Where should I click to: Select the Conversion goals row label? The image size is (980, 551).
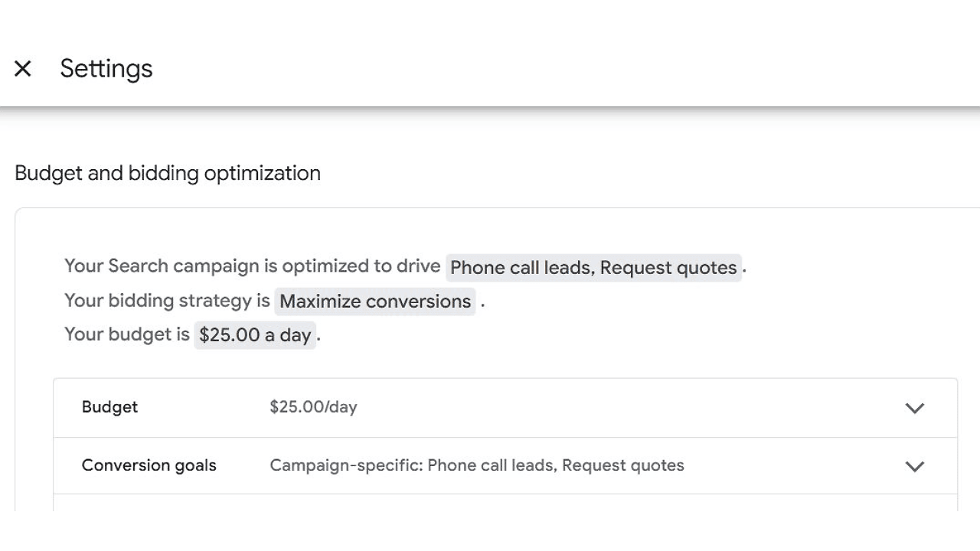(149, 465)
